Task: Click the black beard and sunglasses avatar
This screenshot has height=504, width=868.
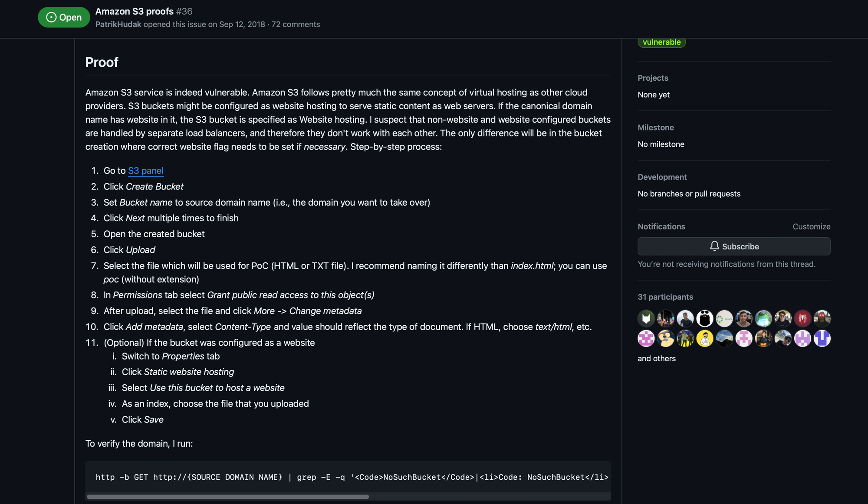Action: [x=705, y=319]
